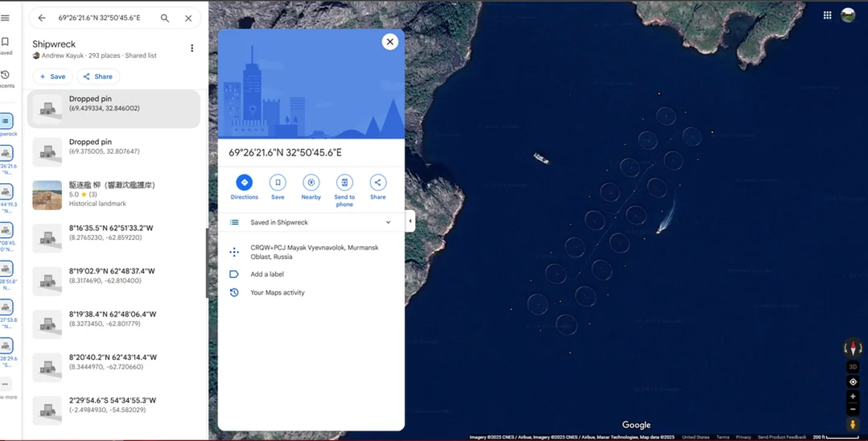Screen dimensions: 868x441
Task: Open the main hamburger menu
Action: (x=5, y=18)
